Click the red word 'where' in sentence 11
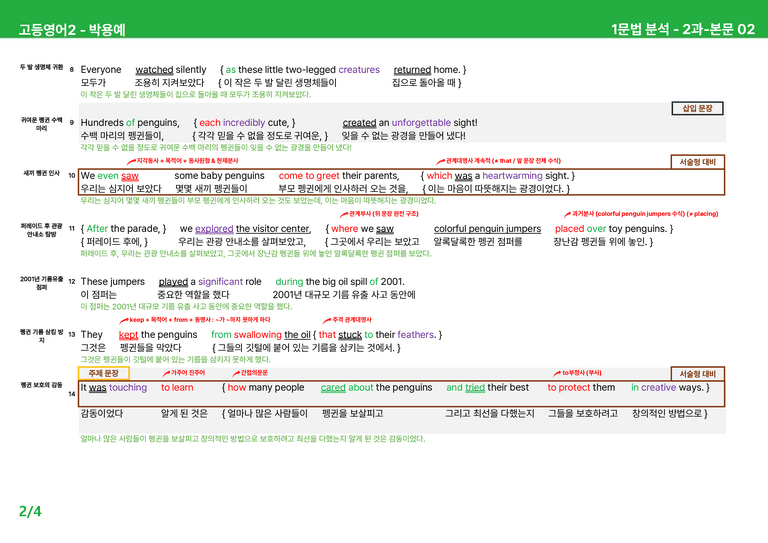This screenshot has height=543, width=768. [344, 228]
